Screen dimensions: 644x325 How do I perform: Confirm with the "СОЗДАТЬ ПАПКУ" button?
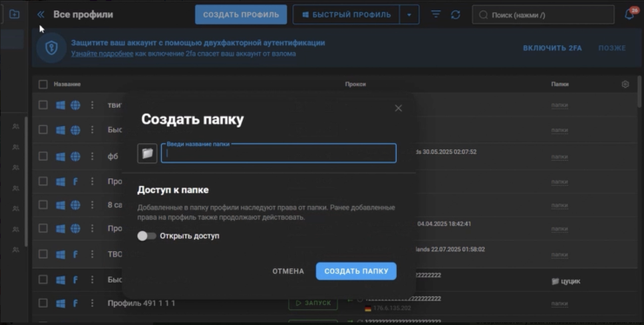[356, 271]
